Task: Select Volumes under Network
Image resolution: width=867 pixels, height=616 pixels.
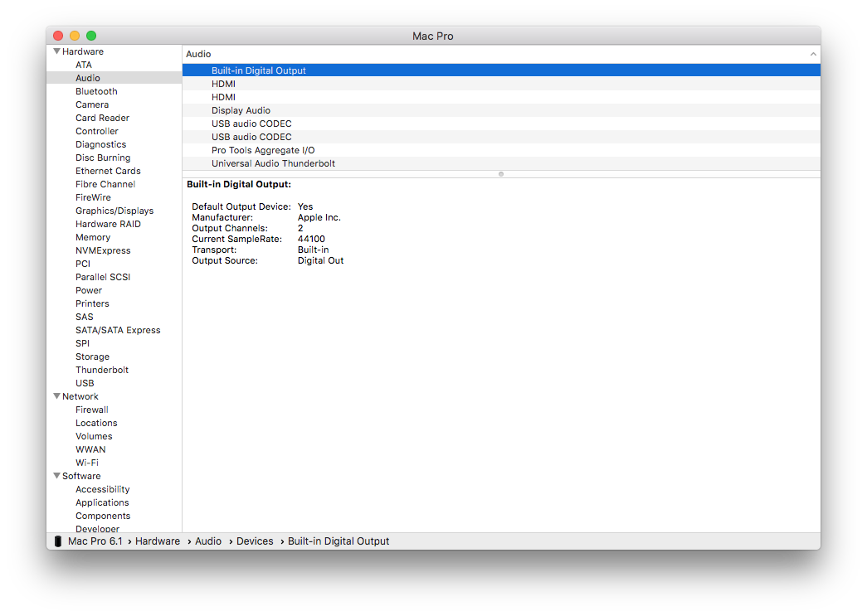Action: pos(94,436)
